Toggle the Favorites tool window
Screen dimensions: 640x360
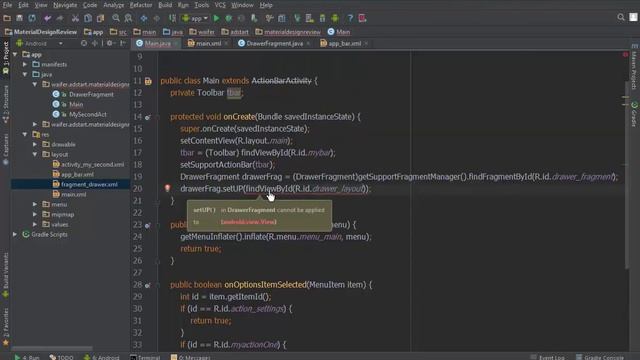click(6, 327)
